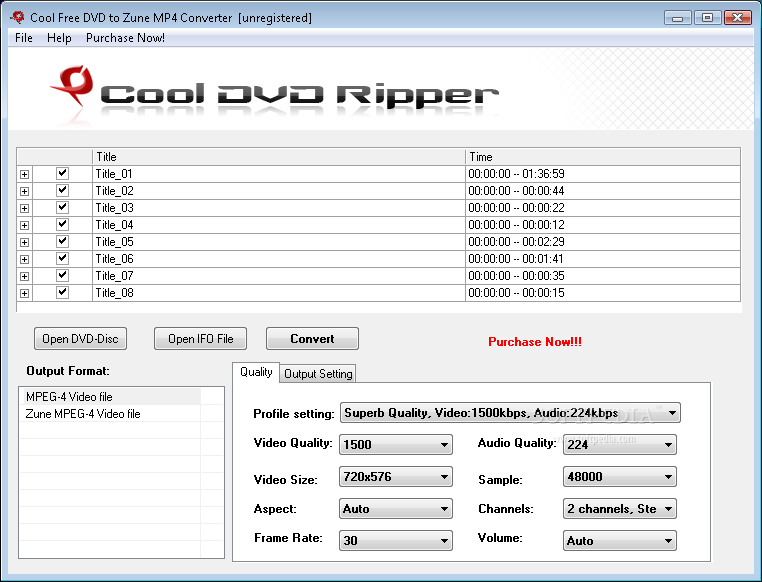Open the Sample rate dropdown
Viewport: 762px width, 582px height.
(620, 477)
